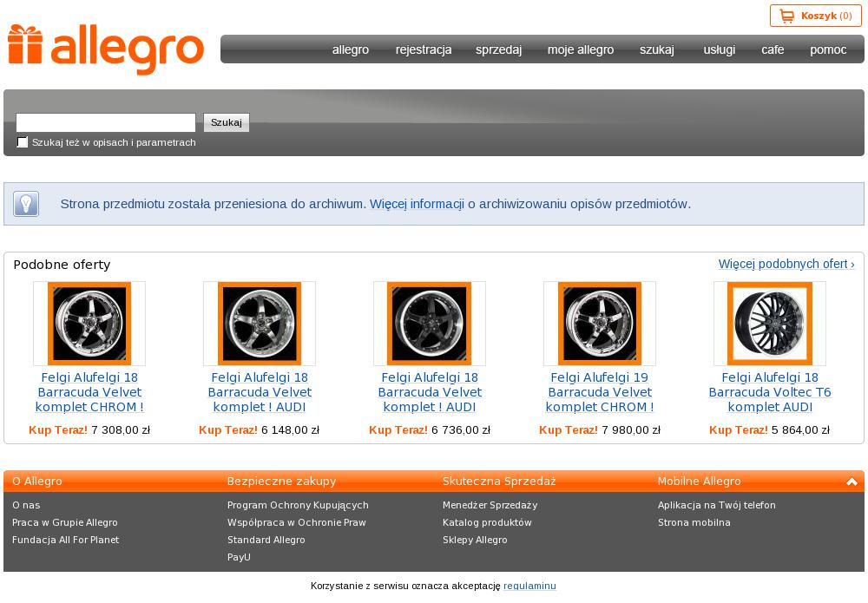The width and height of the screenshot is (868, 603).
Task: Click the 'Kup Teraz! 5 864,00 zł' price text
Action: click(x=769, y=429)
